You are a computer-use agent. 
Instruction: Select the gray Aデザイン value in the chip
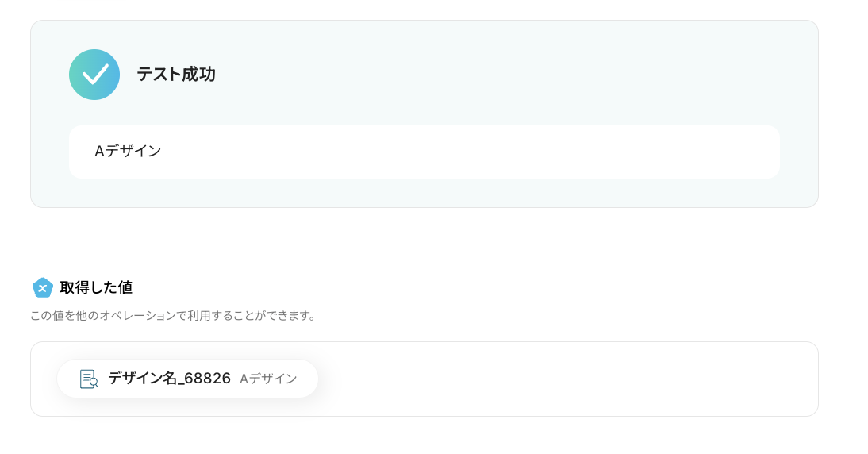[x=268, y=379]
